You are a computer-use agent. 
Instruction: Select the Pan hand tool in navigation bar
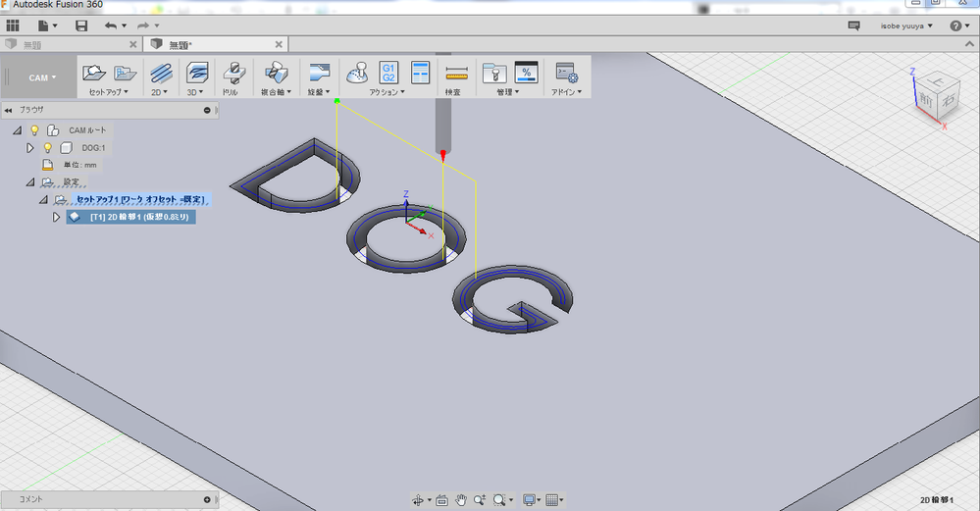(461, 500)
